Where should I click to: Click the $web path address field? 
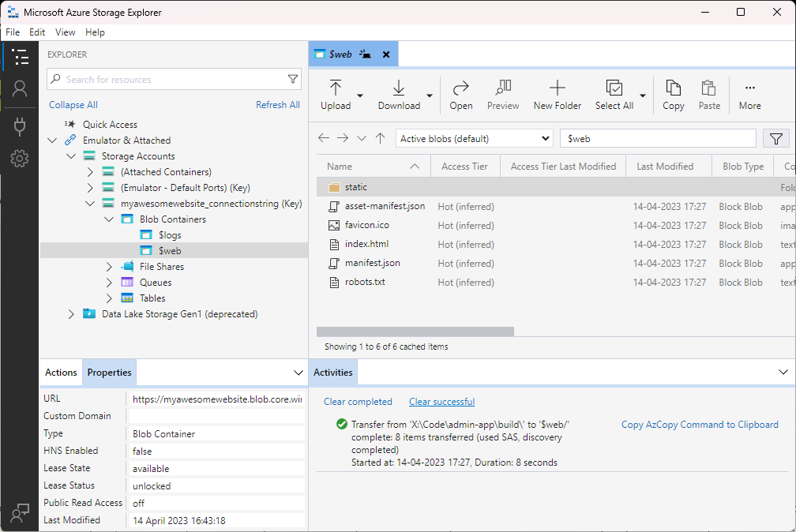[x=658, y=139]
